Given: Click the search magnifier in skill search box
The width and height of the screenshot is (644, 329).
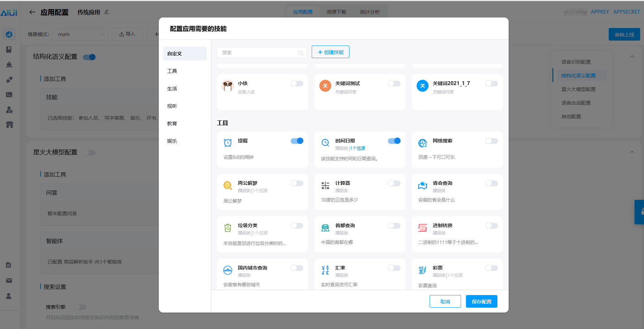Looking at the screenshot, I should (x=300, y=53).
